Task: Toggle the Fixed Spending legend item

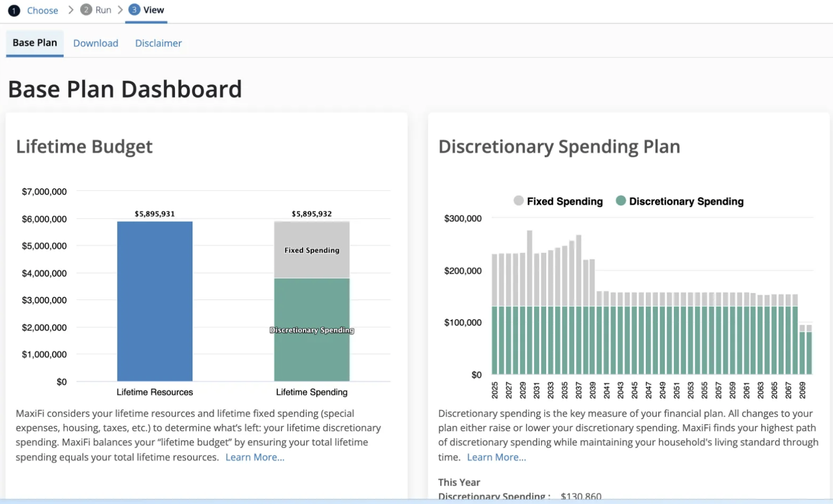Action: click(558, 201)
